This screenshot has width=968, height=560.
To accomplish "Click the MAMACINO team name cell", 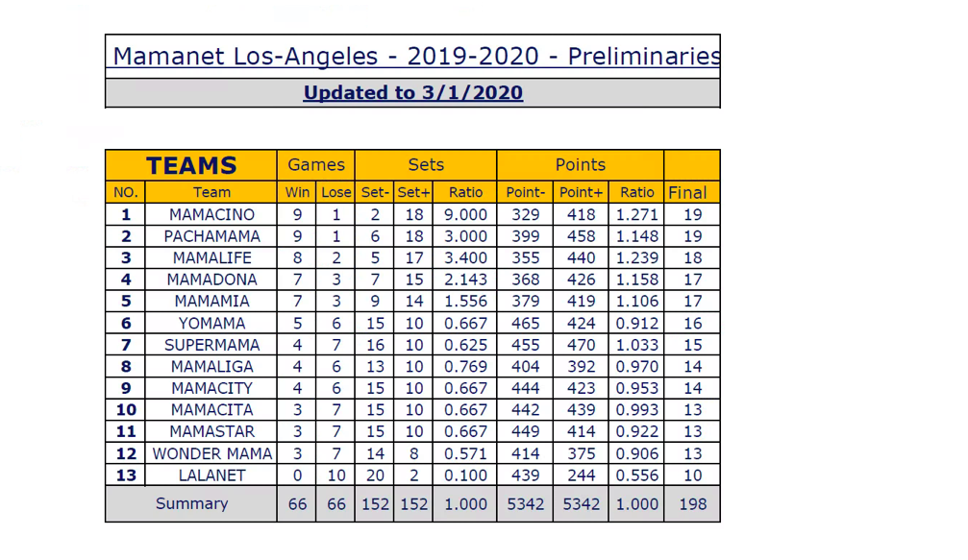I will point(211,214).
